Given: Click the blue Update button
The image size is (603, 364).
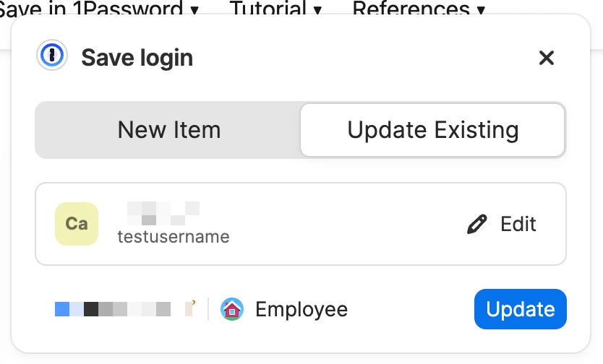Looking at the screenshot, I should coord(521,309).
